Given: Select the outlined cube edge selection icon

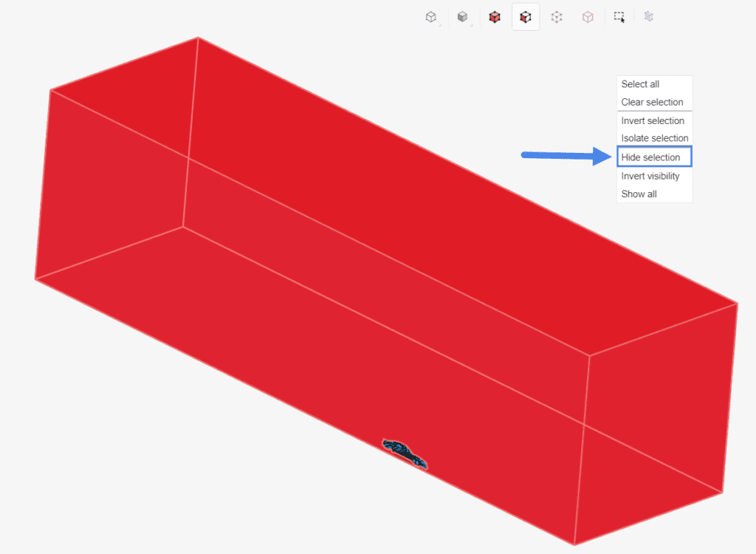Looking at the screenshot, I should 588,16.
